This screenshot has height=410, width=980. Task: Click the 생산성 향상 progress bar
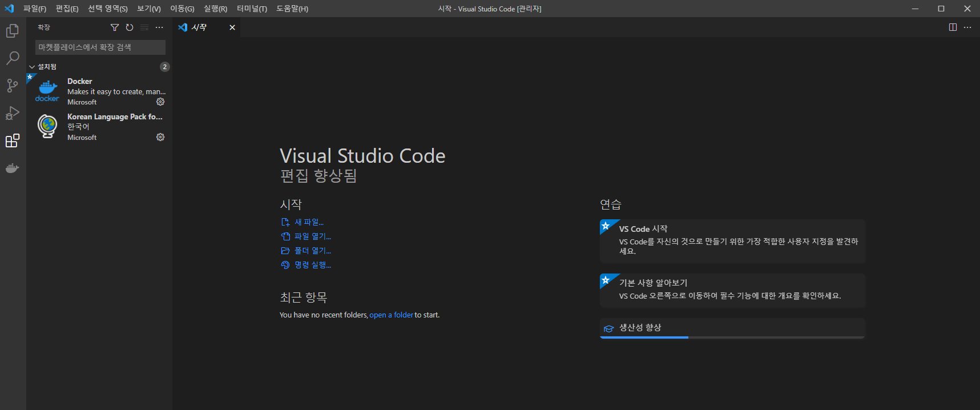tap(733, 337)
